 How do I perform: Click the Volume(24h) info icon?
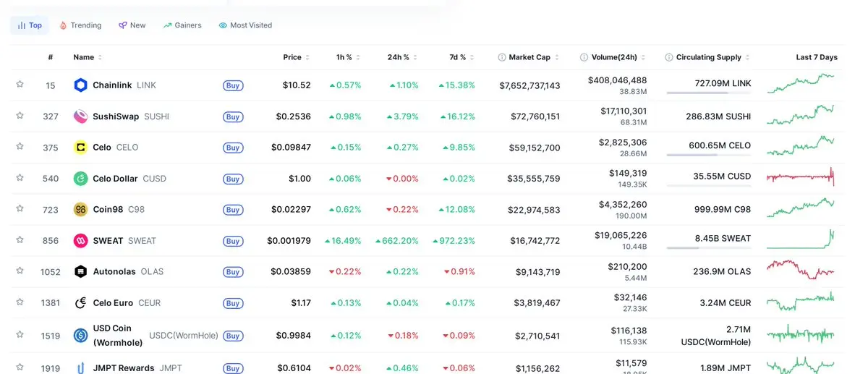[x=584, y=57]
